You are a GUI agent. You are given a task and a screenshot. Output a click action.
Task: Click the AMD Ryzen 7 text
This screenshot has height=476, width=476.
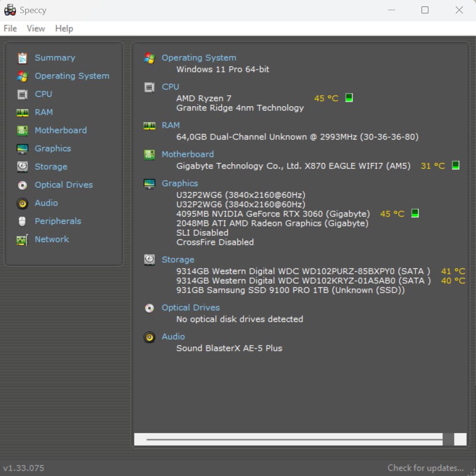click(204, 98)
